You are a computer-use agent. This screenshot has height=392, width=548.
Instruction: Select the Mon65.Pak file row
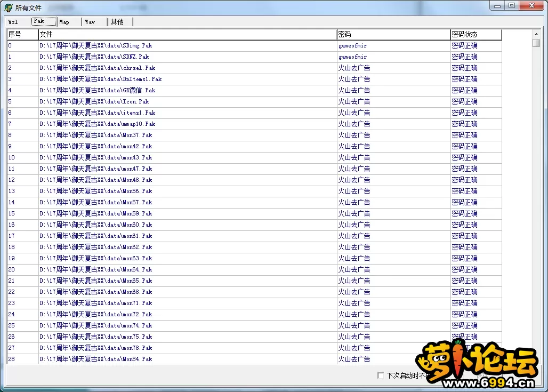click(x=254, y=281)
